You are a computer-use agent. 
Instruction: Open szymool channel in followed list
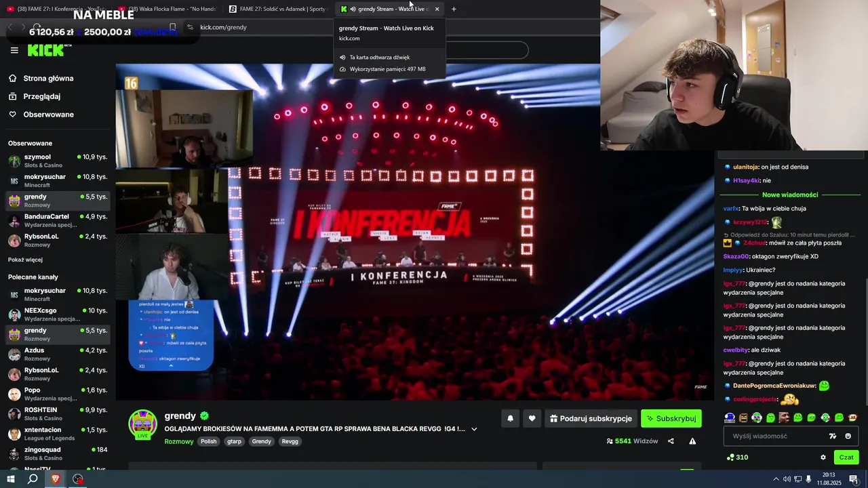[x=58, y=161]
